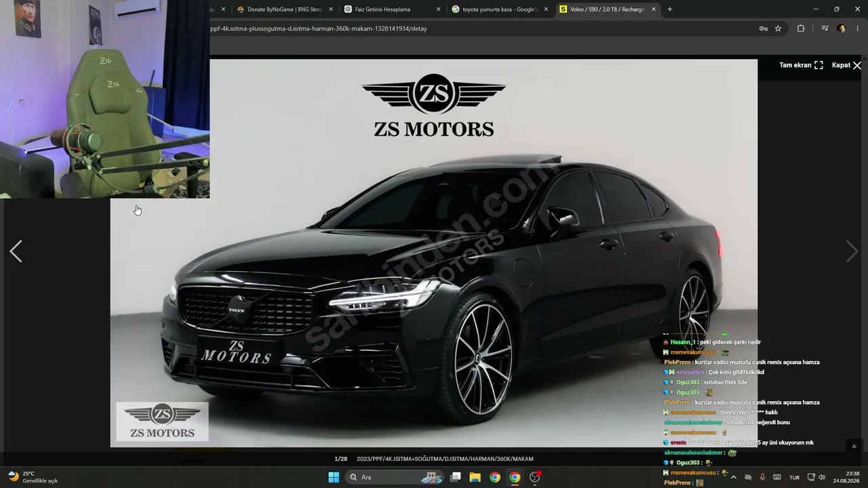868x488 pixels.
Task: Close the photo viewer with Kapat
Action: (x=846, y=65)
